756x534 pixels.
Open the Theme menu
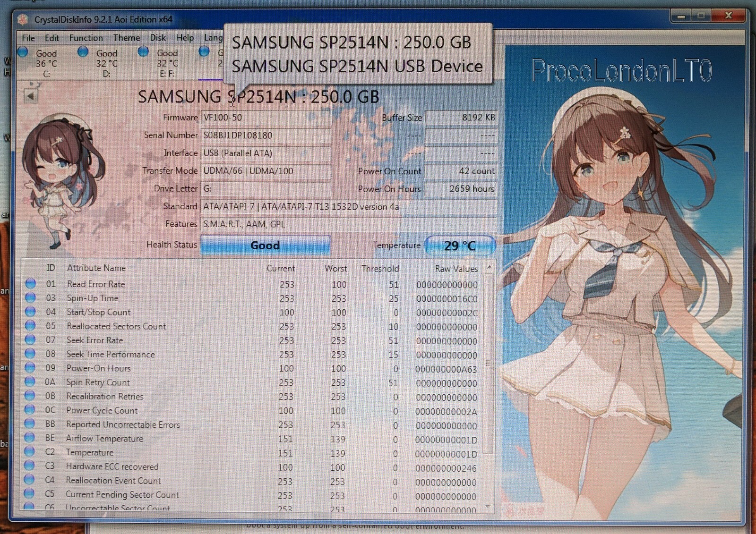127,38
